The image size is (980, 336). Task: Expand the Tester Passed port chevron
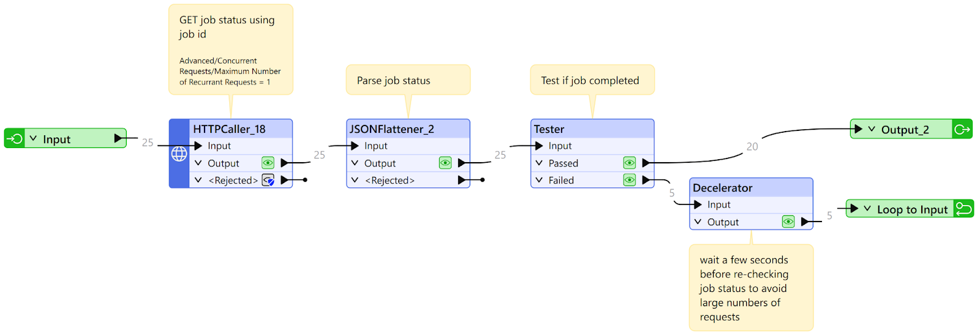[x=539, y=163]
